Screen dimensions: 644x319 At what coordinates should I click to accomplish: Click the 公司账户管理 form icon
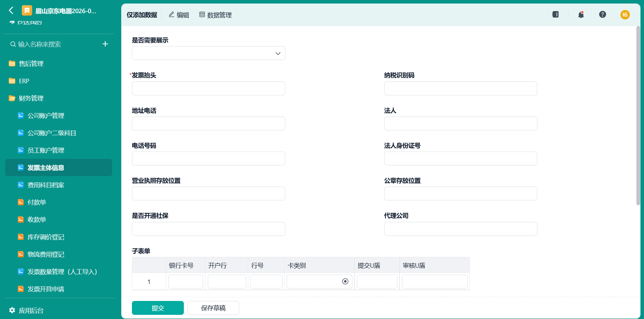21,115
